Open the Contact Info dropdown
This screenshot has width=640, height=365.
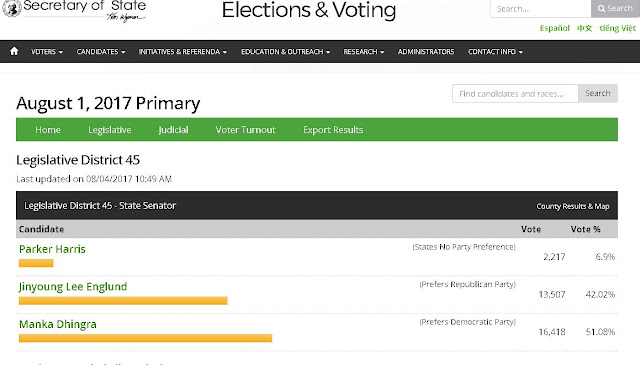[x=495, y=52]
